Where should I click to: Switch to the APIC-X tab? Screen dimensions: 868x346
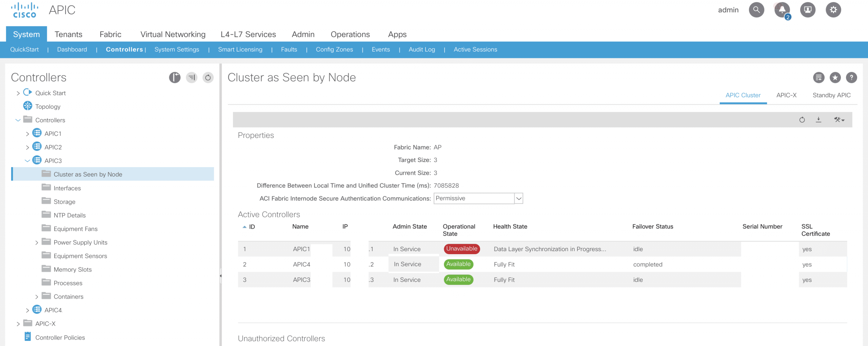786,95
